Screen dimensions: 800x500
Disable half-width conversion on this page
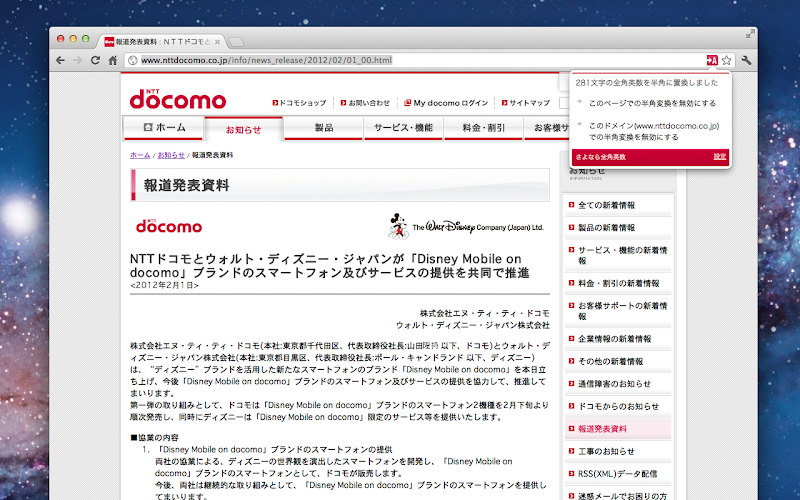(652, 103)
